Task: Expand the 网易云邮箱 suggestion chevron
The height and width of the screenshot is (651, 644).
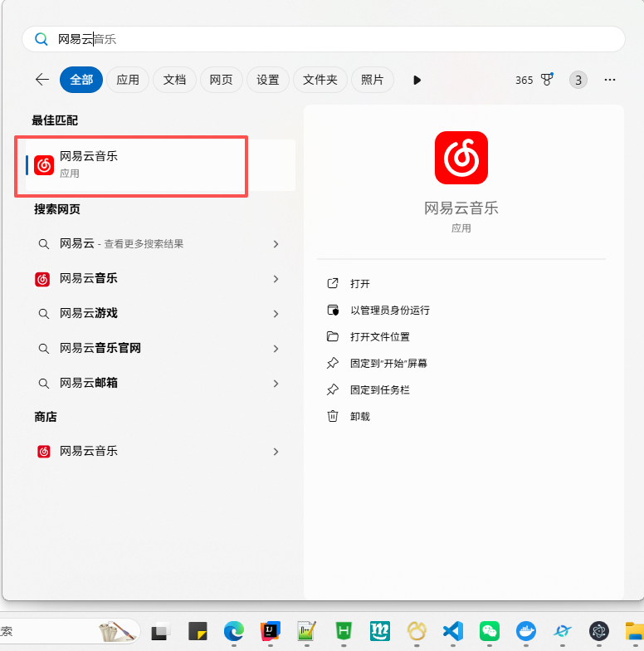Action: 276,384
